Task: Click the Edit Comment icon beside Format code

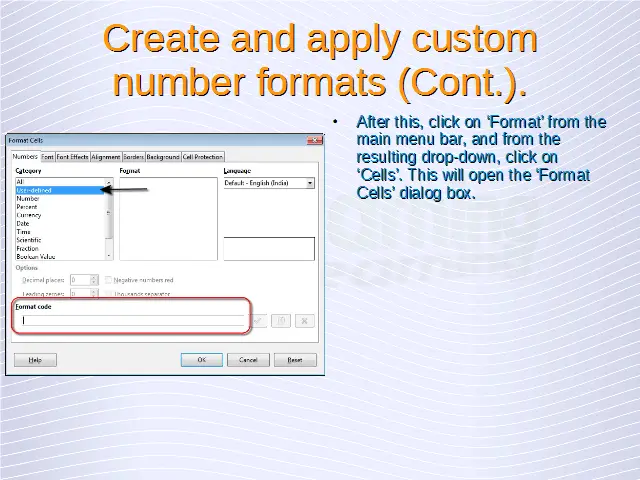Action: pos(282,321)
